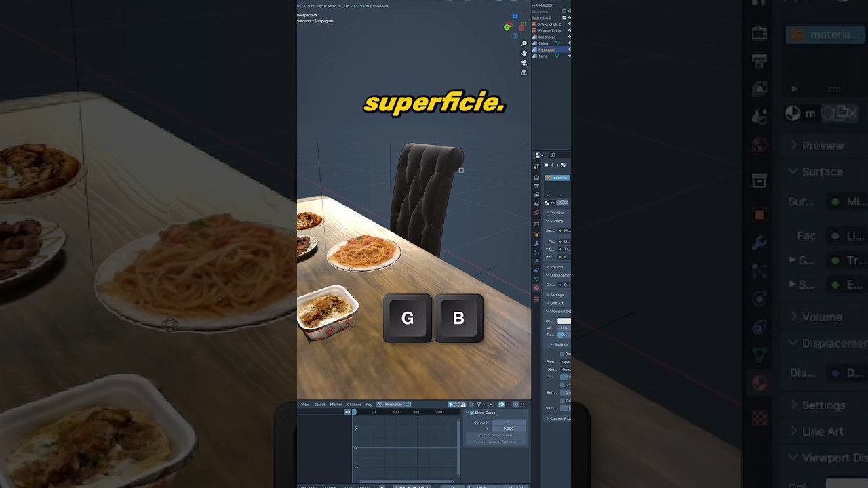Open the View menu in graph editor
This screenshot has width=868, height=488.
pos(305,405)
